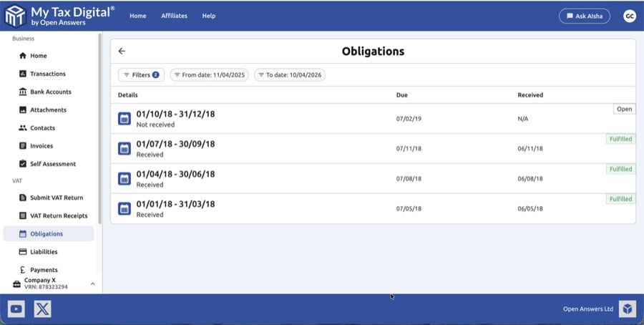The image size is (644, 325).
Task: Click the received date 06/11/18
Action: tap(530, 149)
